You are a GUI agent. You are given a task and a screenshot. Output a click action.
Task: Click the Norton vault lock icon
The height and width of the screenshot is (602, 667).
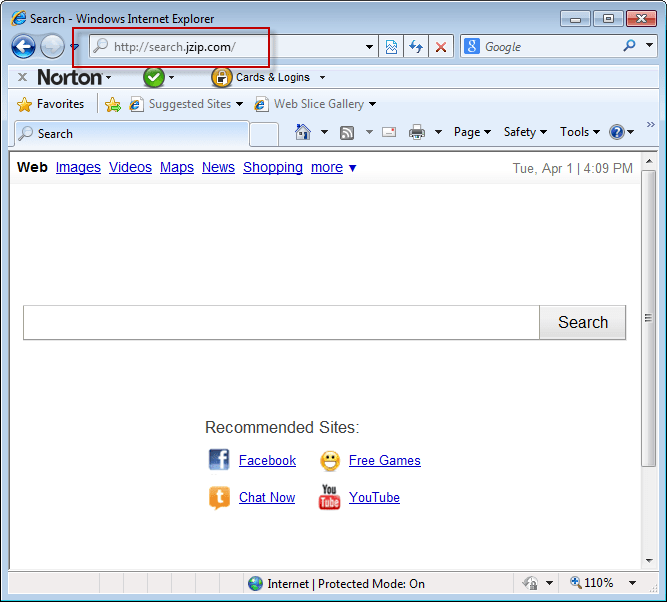click(221, 77)
